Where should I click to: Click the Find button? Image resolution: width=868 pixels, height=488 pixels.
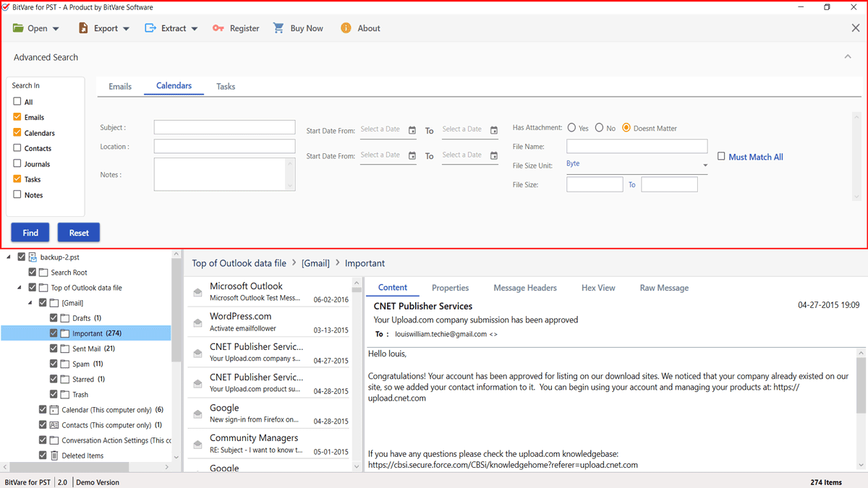(30, 232)
